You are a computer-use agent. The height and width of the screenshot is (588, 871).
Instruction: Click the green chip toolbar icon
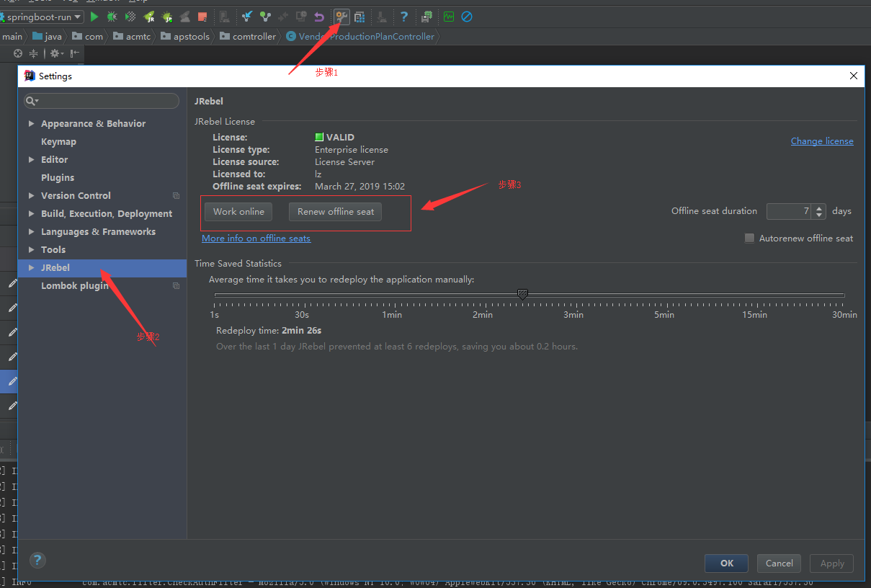pos(426,16)
